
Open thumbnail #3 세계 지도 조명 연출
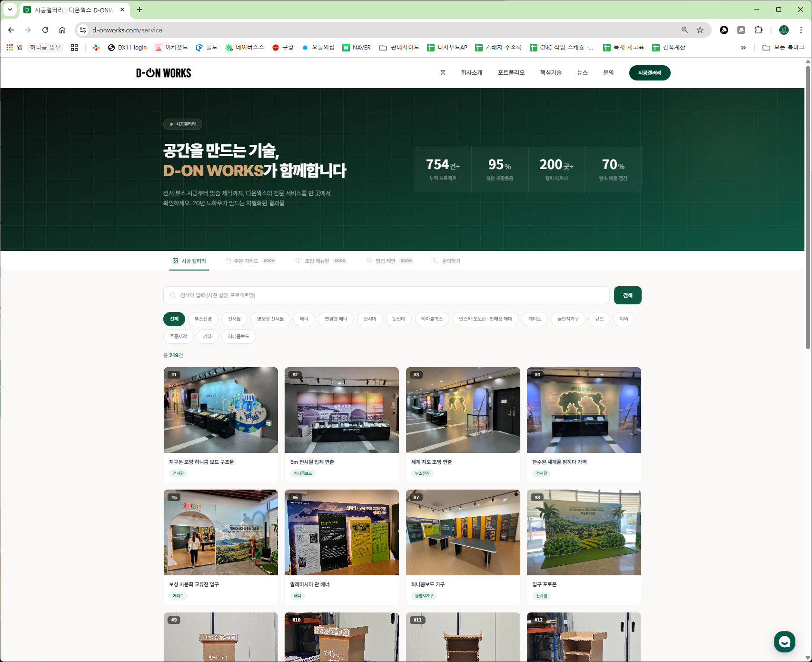pyautogui.click(x=463, y=410)
